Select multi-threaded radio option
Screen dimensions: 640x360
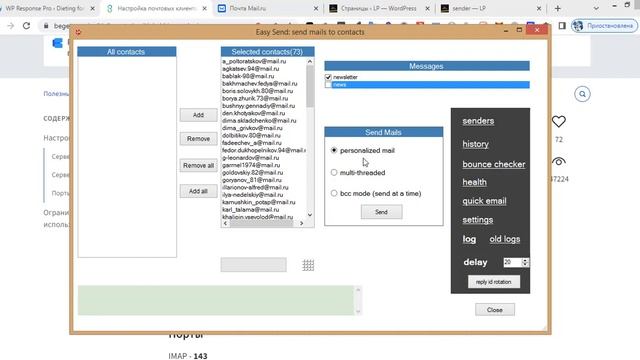pos(334,173)
